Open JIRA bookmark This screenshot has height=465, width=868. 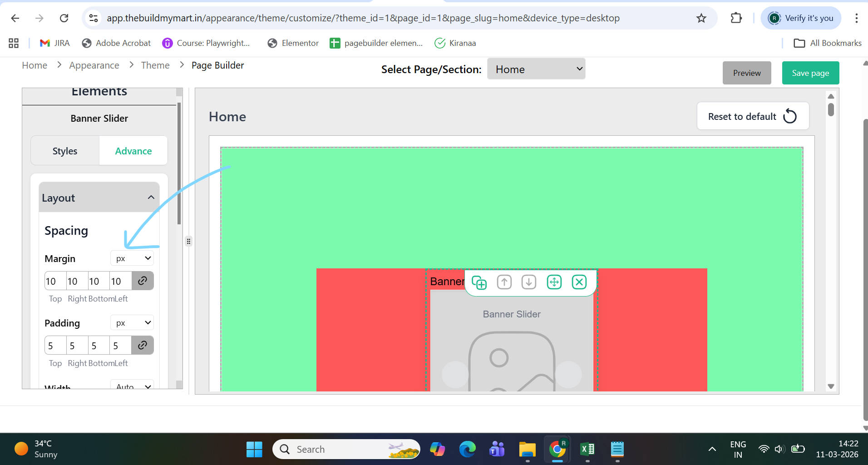click(x=55, y=43)
